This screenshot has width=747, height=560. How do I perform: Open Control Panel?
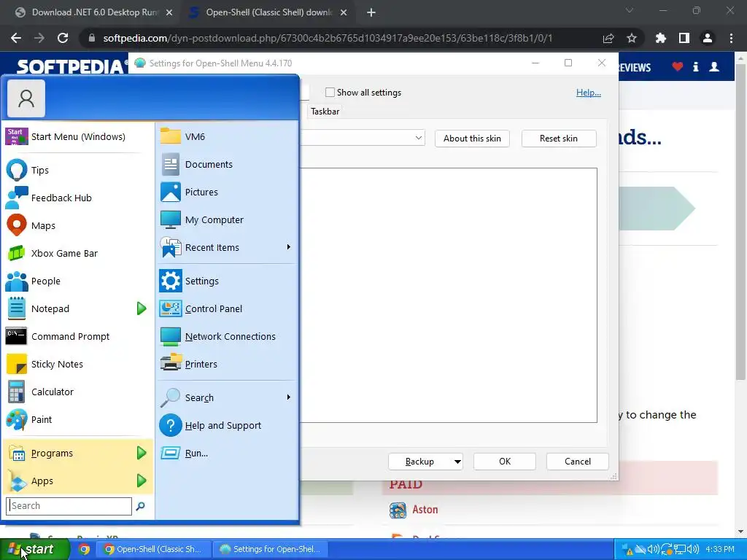(227, 308)
